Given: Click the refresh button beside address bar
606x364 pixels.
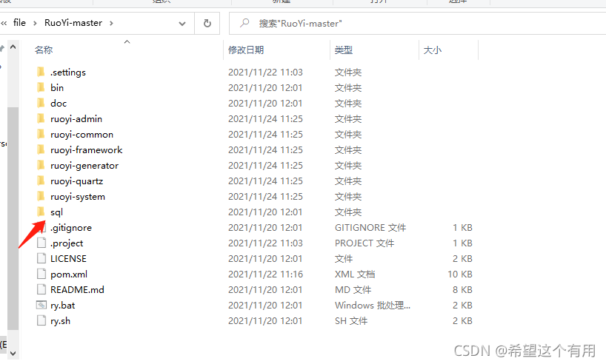Looking at the screenshot, I should tap(207, 23).
